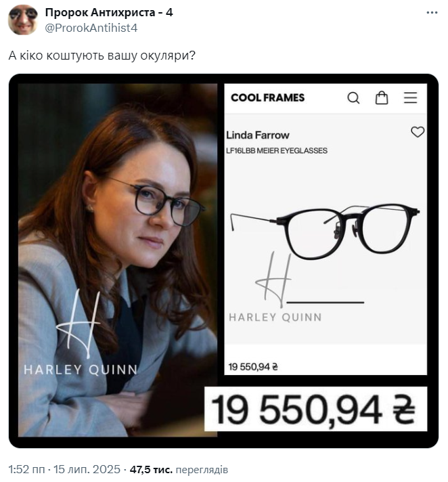
Task: Open the shopping bag icon
Action: (x=382, y=97)
